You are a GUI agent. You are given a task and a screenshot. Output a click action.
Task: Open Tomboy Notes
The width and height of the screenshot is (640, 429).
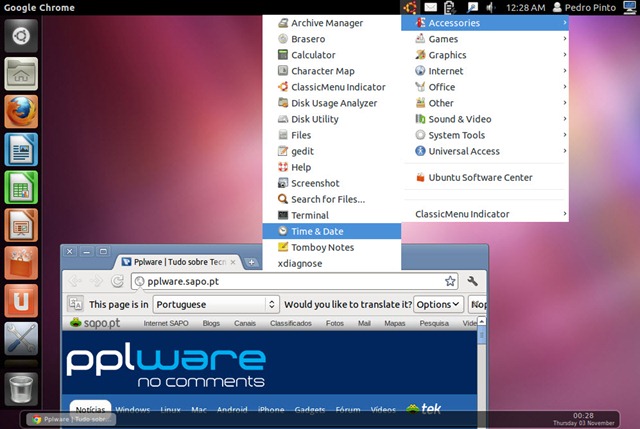(x=332, y=247)
